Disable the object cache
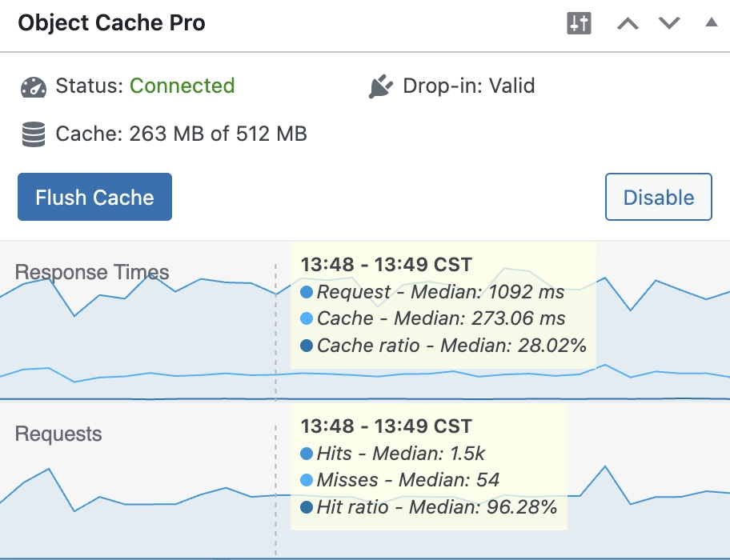 [x=658, y=197]
